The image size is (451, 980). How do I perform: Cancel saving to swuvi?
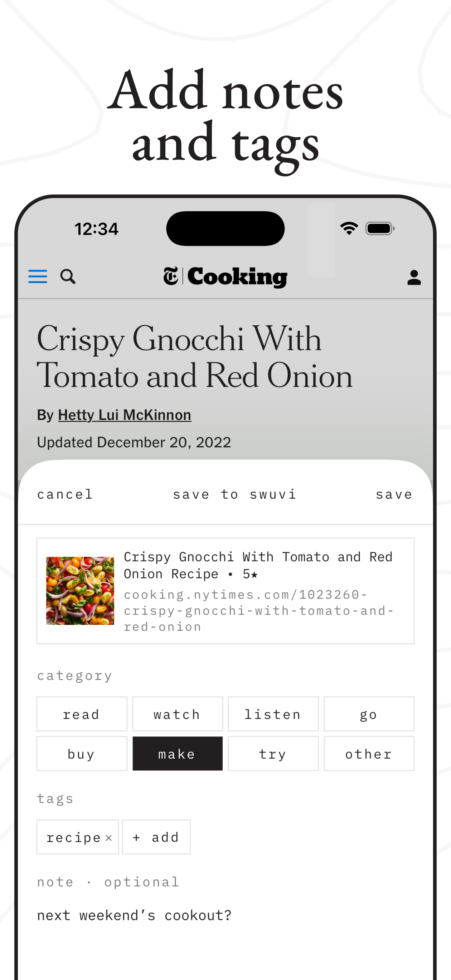coord(65,494)
